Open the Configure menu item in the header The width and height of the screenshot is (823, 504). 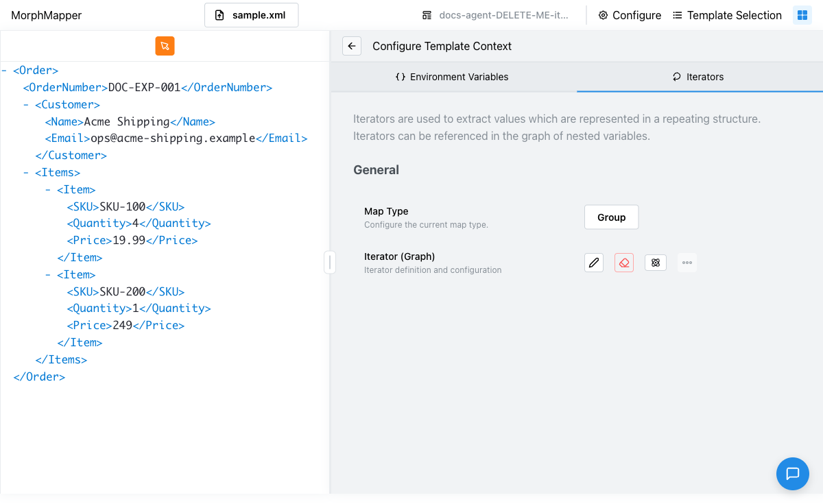(x=630, y=15)
